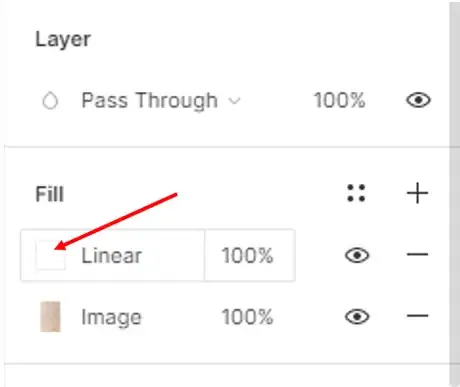The width and height of the screenshot is (460, 387).
Task: Click the Layer section heading
Action: pos(63,40)
